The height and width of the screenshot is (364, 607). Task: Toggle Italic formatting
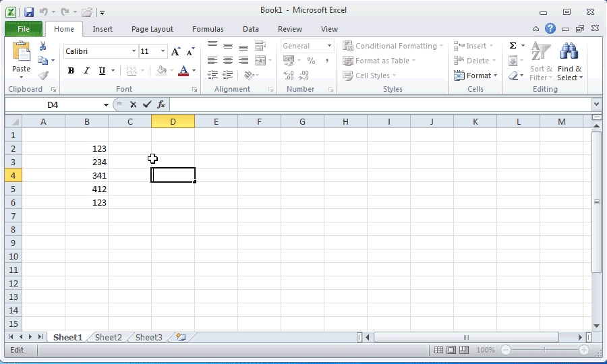click(86, 71)
